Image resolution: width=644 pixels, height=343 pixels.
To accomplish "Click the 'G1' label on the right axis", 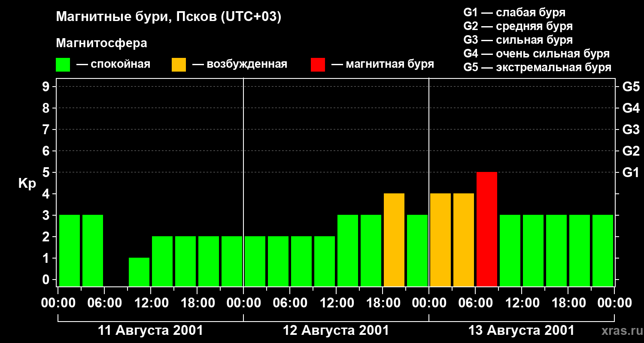I will pos(631,172).
